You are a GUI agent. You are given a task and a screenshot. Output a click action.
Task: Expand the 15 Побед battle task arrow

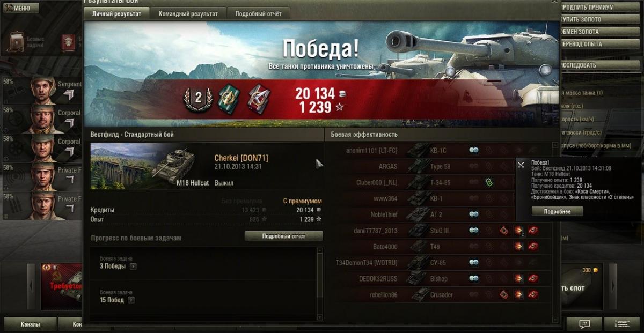coord(131,300)
